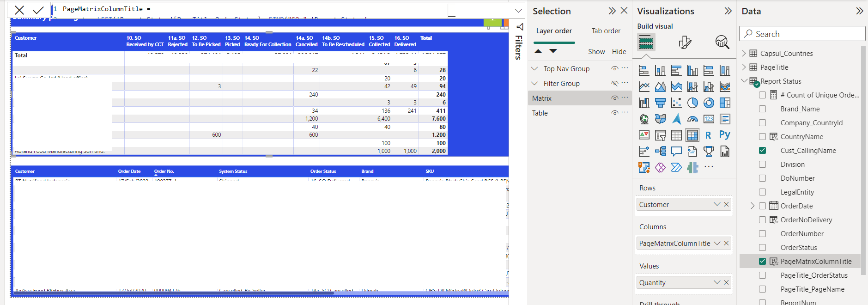868x305 pixels.
Task: Choose the globe map visual
Action: 644,119
